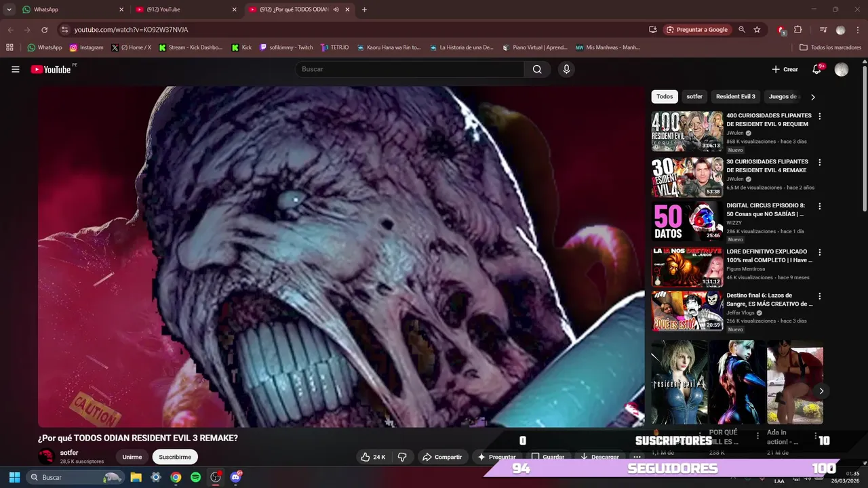
Task: Go to YouTube home via logo
Action: coord(51,69)
